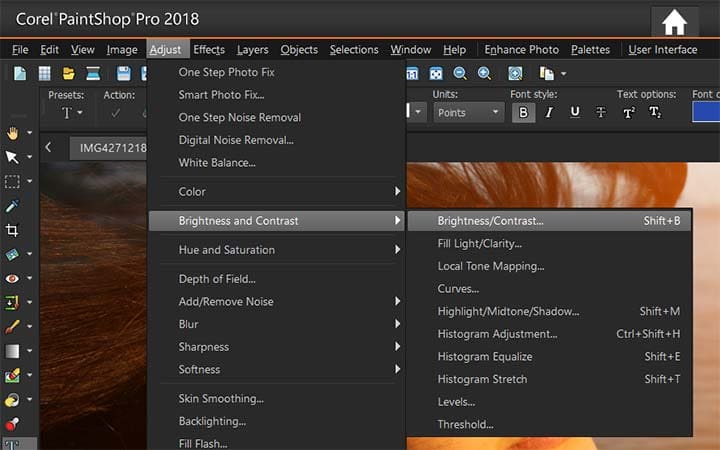The image size is (720, 450).
Task: Open the Sharpness submenu
Action: coord(276,347)
